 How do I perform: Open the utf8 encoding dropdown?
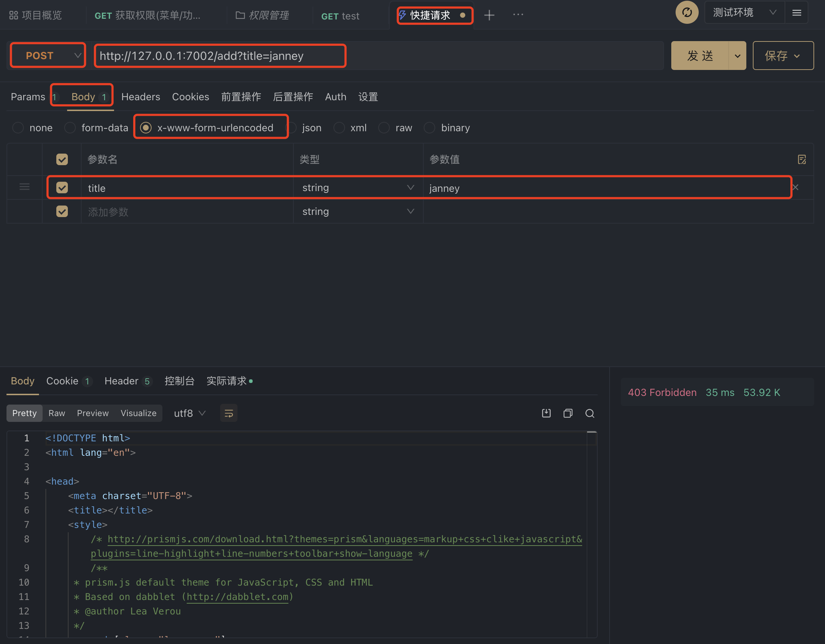point(189,413)
